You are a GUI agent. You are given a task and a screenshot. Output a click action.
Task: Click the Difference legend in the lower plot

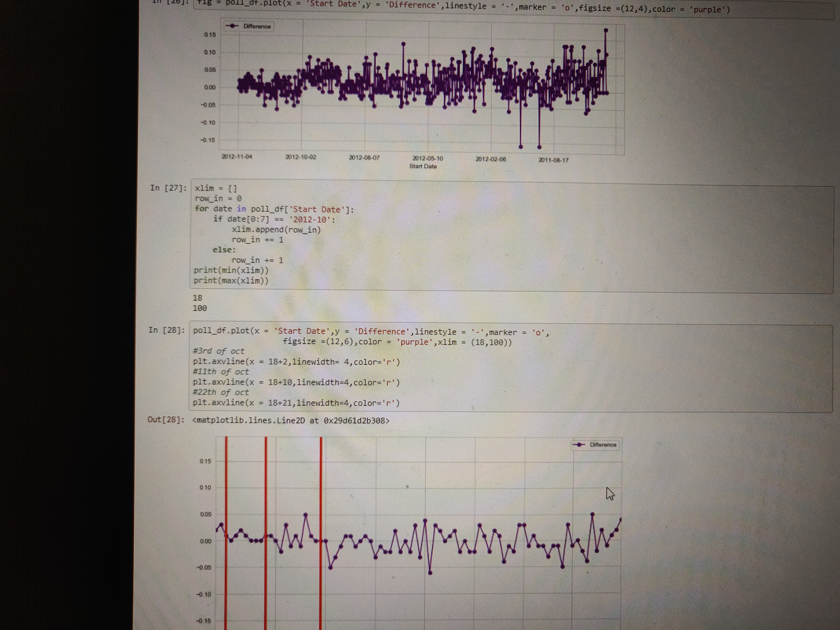coord(595,445)
